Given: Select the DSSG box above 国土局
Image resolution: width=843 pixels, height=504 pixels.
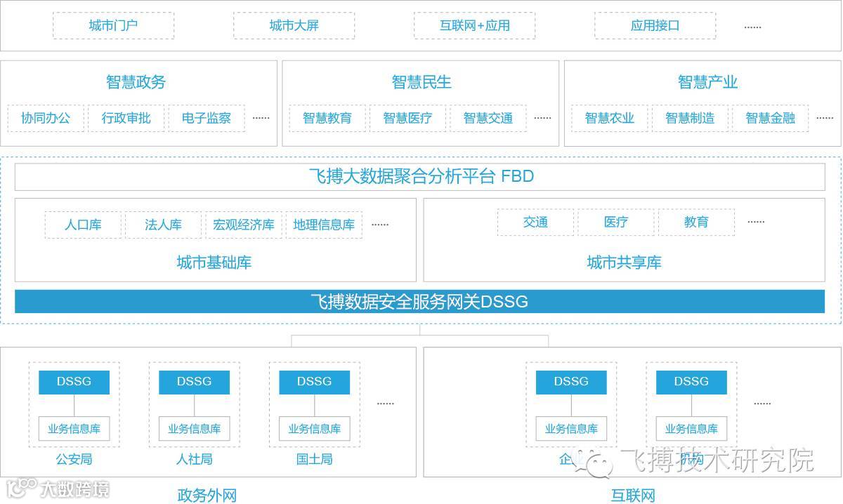Looking at the screenshot, I should [315, 382].
